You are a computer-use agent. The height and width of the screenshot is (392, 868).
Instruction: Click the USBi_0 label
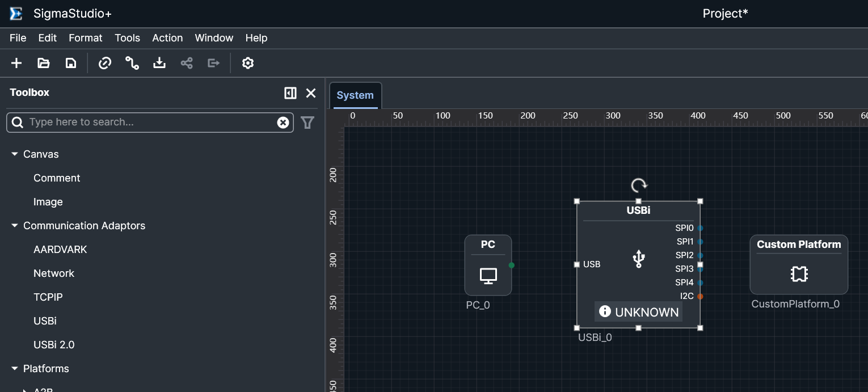[x=595, y=338]
